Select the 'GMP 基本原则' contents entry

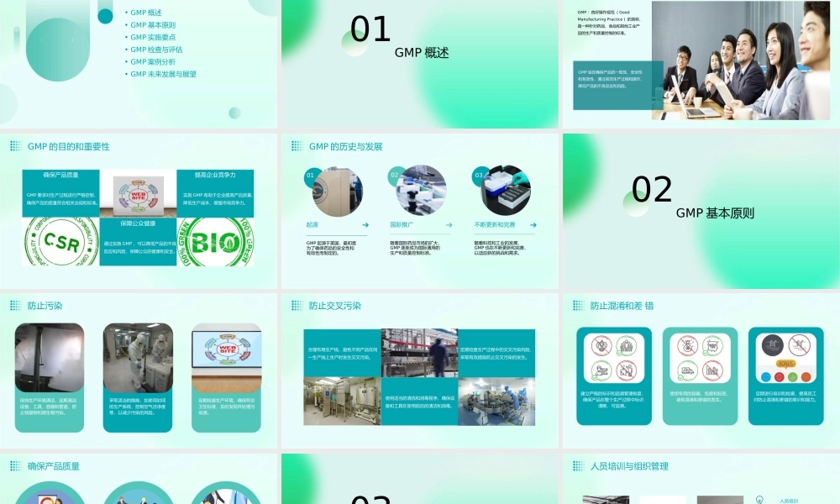click(x=153, y=24)
